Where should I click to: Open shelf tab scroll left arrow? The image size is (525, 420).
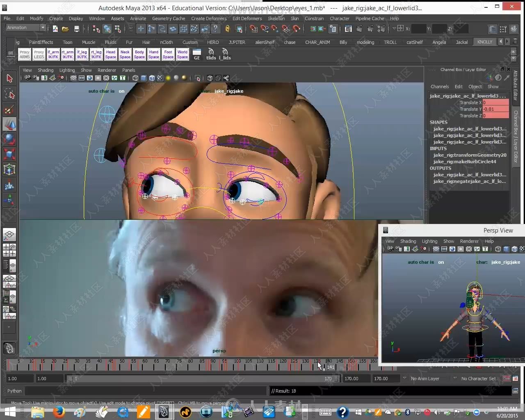tap(501, 42)
